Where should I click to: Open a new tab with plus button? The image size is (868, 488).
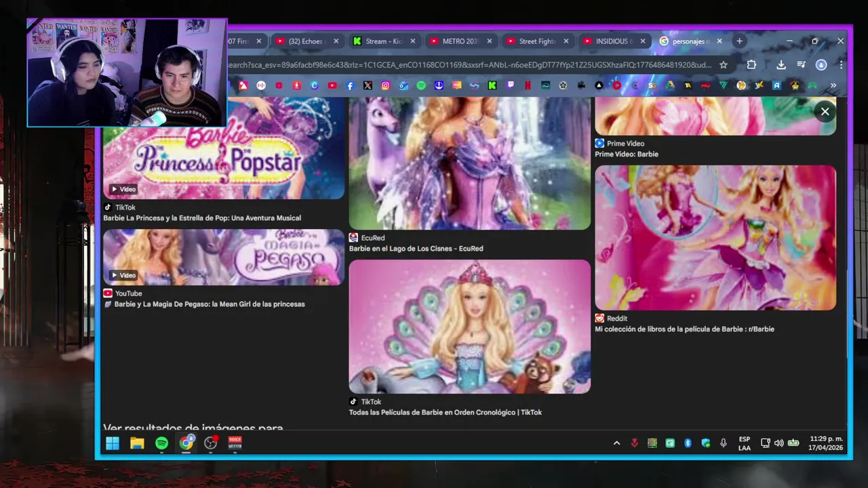(x=739, y=41)
